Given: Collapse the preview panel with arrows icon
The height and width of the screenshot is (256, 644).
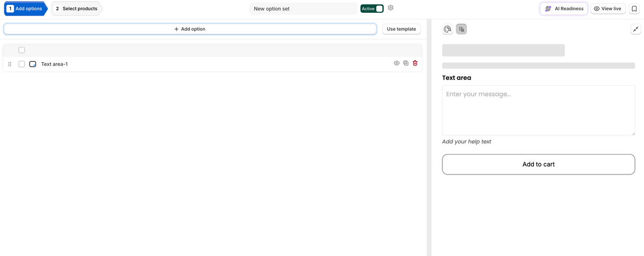Looking at the screenshot, I should click(x=635, y=30).
